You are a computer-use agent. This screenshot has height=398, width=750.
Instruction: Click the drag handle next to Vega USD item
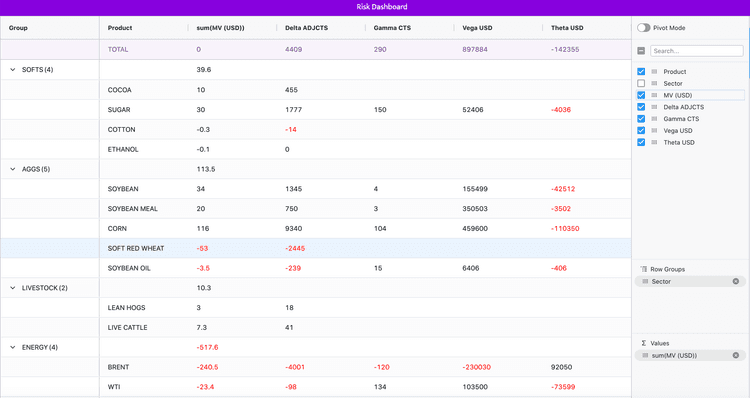[654, 130]
